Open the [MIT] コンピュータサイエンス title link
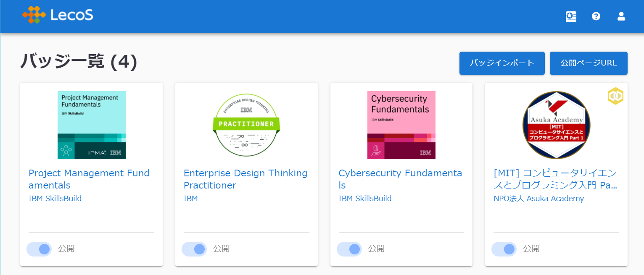This screenshot has width=644, height=275. point(555,179)
